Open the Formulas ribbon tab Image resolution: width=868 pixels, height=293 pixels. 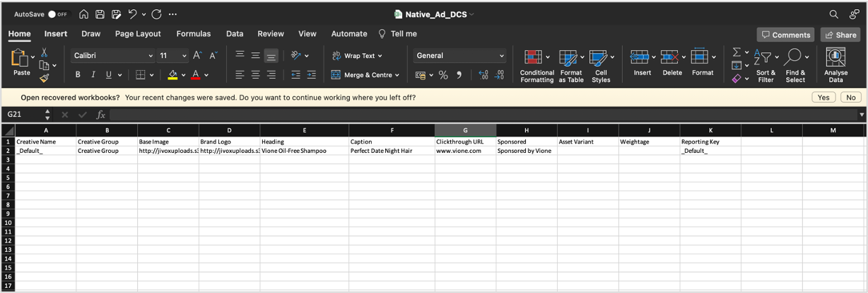click(x=193, y=33)
